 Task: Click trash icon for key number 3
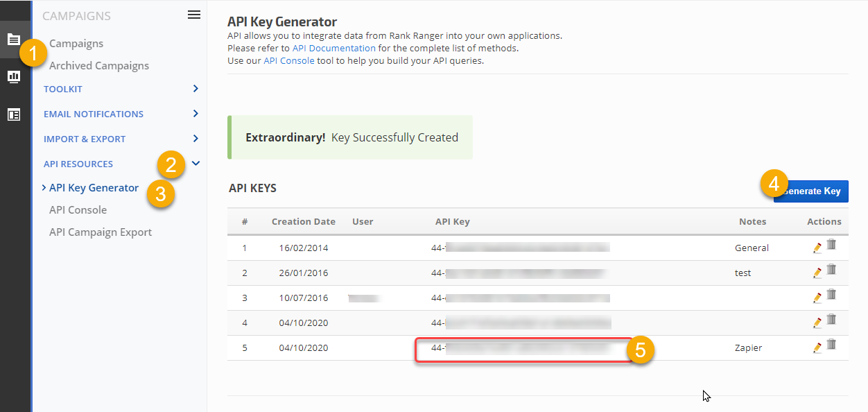tap(831, 295)
